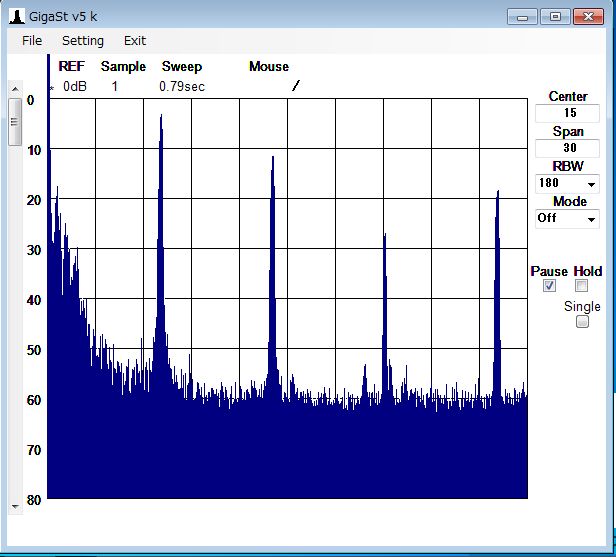Viewport: 616px width, 557px height.
Task: Click the Exit menu item
Action: tap(135, 40)
